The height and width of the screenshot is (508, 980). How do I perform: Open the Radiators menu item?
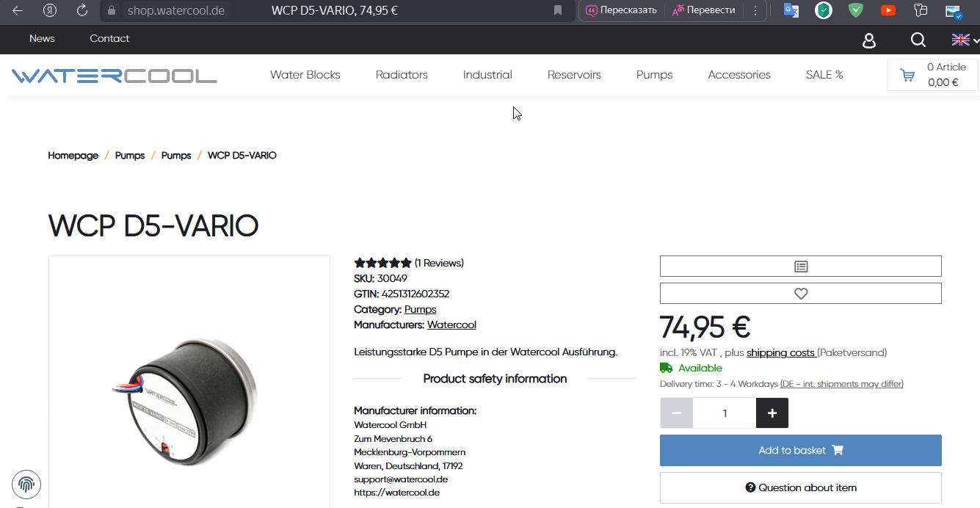(402, 75)
